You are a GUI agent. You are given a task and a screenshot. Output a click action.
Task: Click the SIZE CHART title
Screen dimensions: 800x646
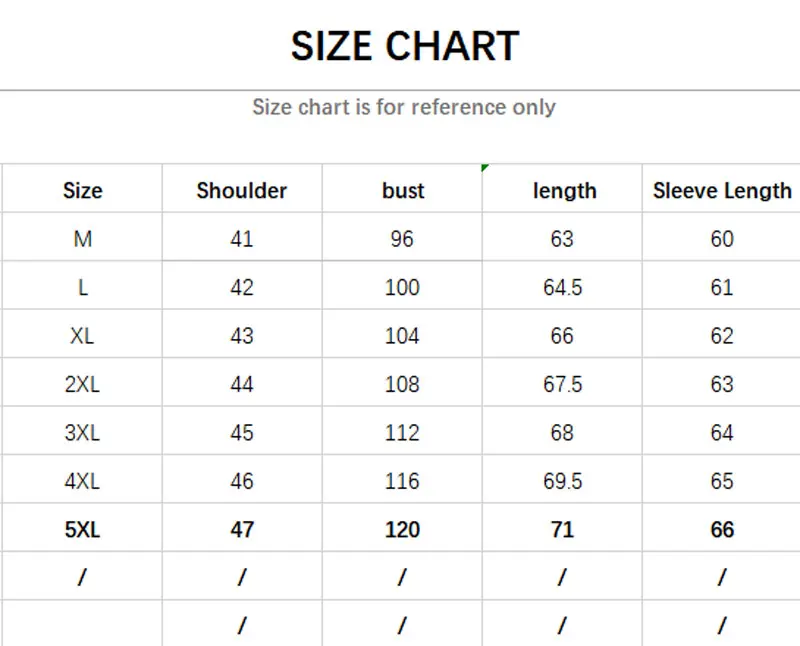point(405,47)
